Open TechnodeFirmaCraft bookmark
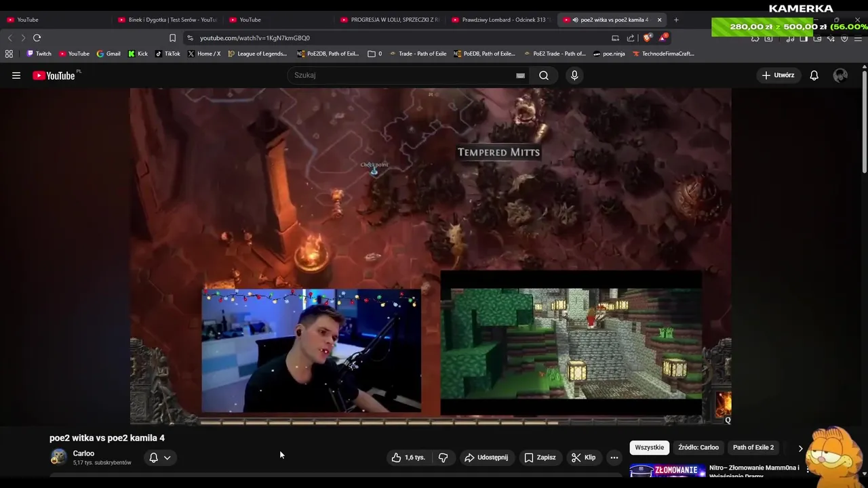Image resolution: width=868 pixels, height=488 pixels. coord(663,54)
